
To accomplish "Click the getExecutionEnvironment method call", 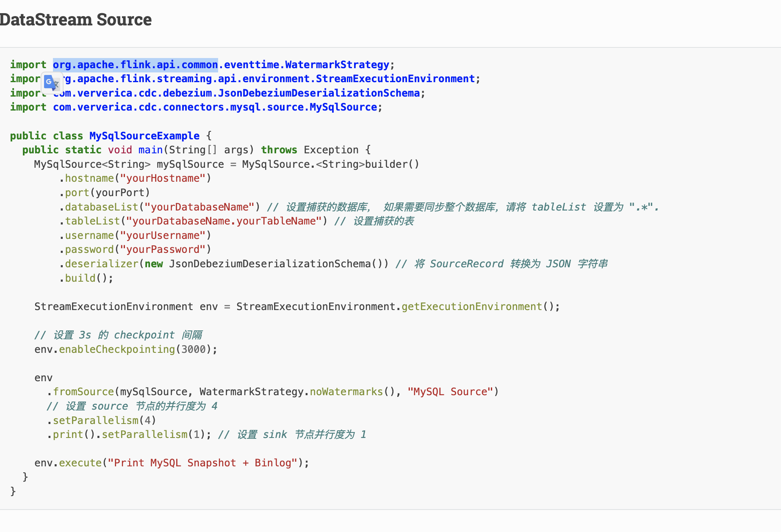I will coord(471,307).
